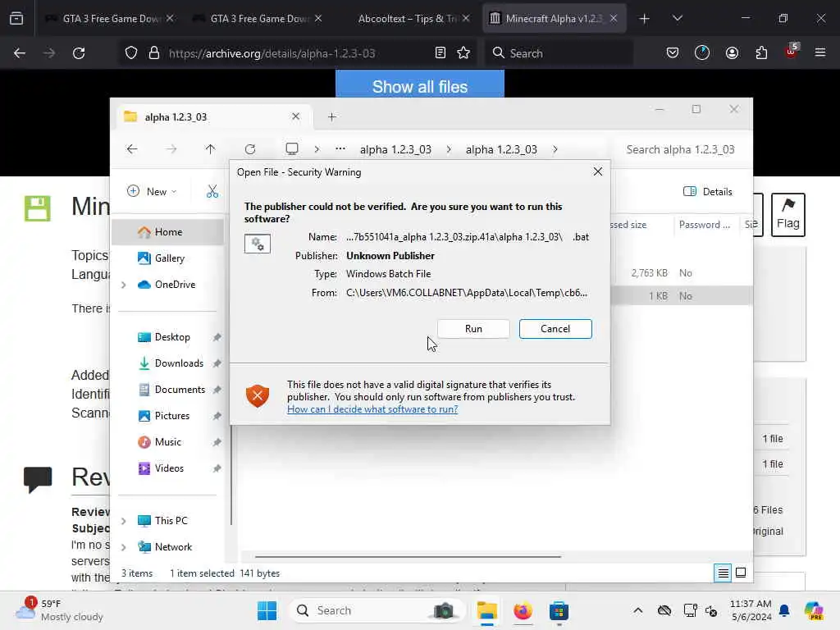This screenshot has width=840, height=630.
Task: Open the Music quick access folder
Action: pyautogui.click(x=167, y=442)
